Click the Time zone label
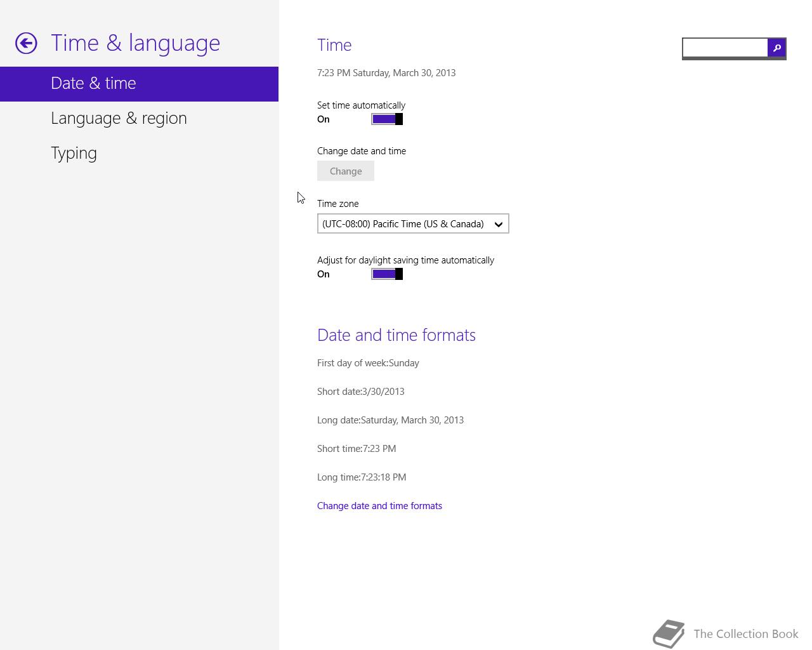812x650 pixels. tap(337, 204)
